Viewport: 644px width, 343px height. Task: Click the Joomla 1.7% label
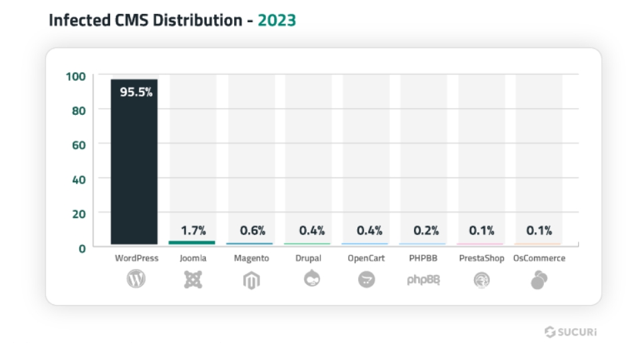coord(193,231)
